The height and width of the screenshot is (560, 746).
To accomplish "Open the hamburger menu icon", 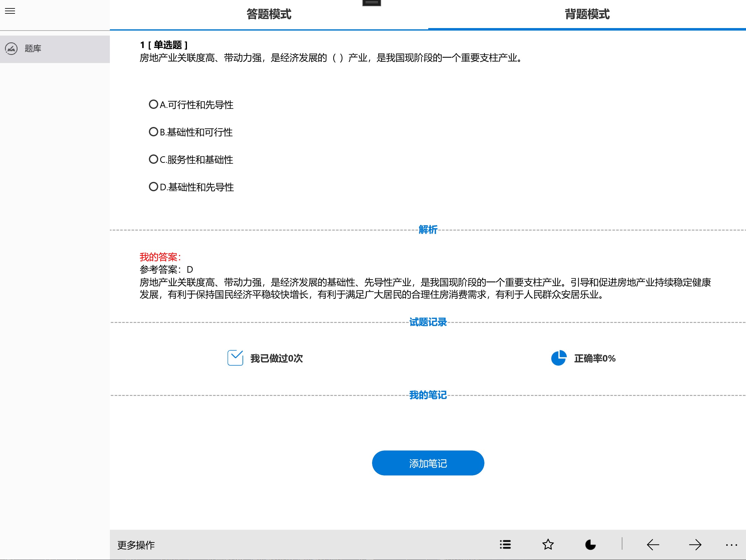I will coord(10,11).
